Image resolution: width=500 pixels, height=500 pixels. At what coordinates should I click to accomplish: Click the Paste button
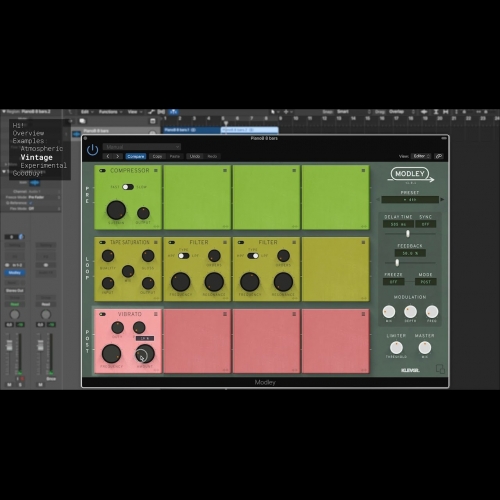click(174, 156)
